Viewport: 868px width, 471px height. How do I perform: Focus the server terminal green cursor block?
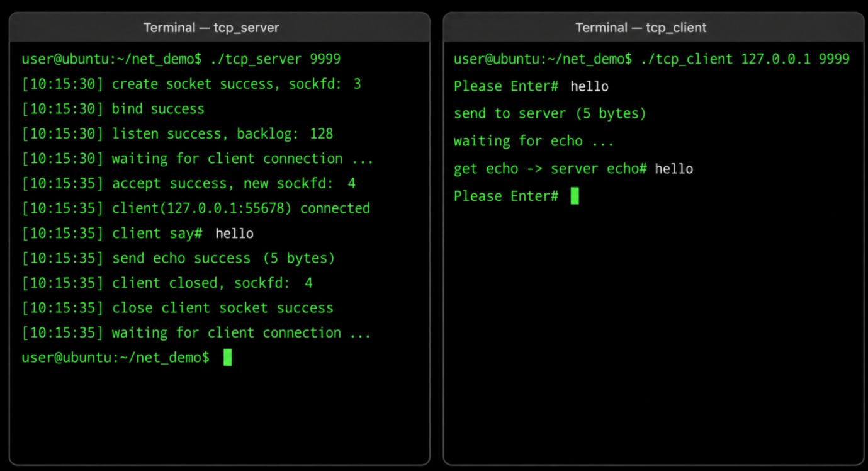pyautogui.click(x=227, y=358)
